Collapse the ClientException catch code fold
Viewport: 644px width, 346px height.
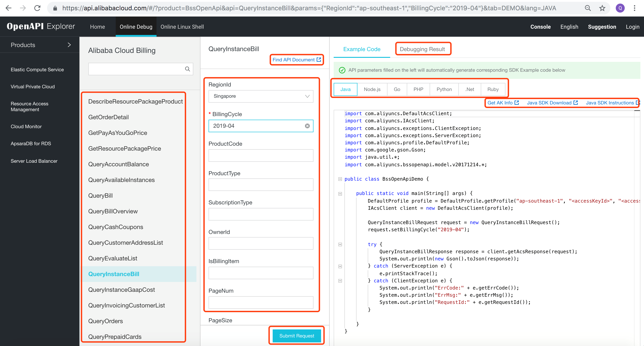340,281
